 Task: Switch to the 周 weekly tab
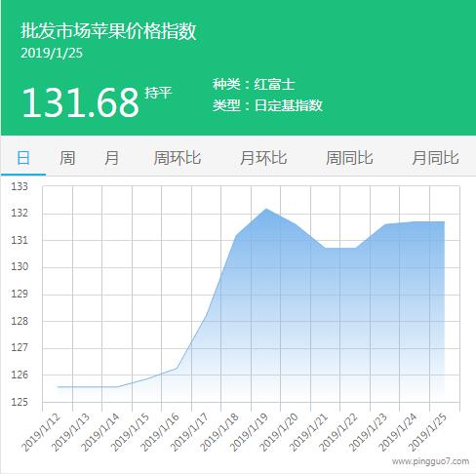(x=67, y=158)
